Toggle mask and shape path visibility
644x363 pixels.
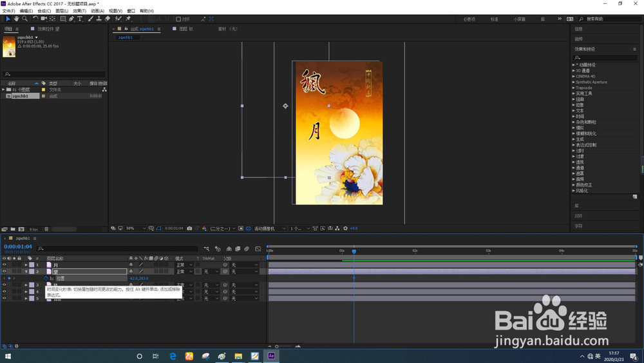(x=158, y=228)
